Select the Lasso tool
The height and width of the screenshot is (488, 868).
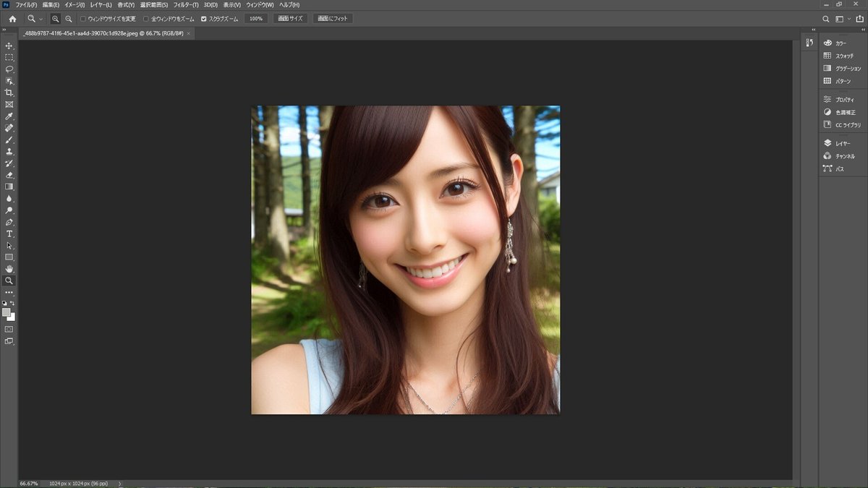(x=9, y=69)
